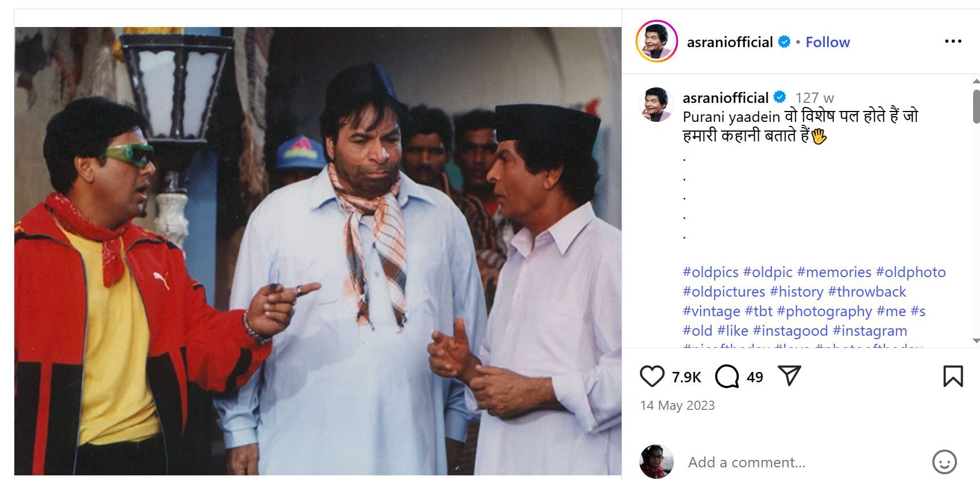Screen dimensions: 980x480
Task: Save the post with the bookmark icon
Action: pos(952,377)
